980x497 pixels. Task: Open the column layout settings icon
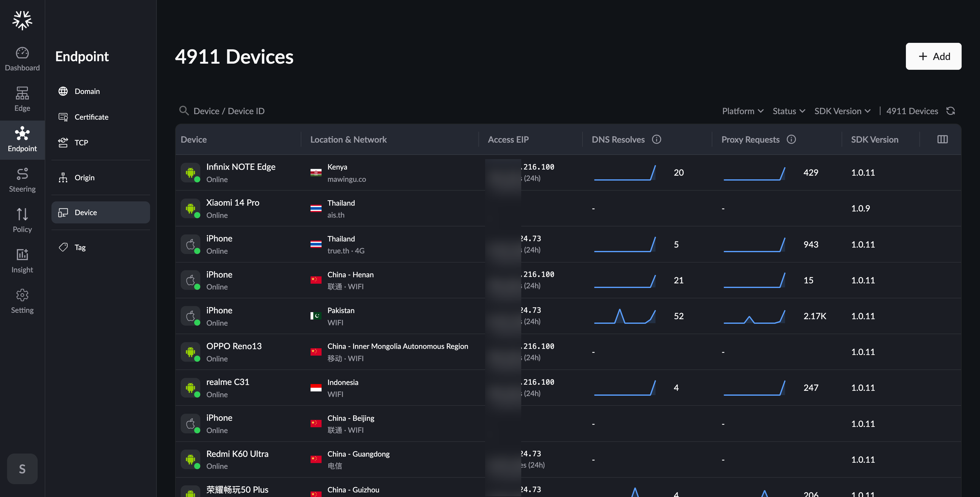[942, 140]
